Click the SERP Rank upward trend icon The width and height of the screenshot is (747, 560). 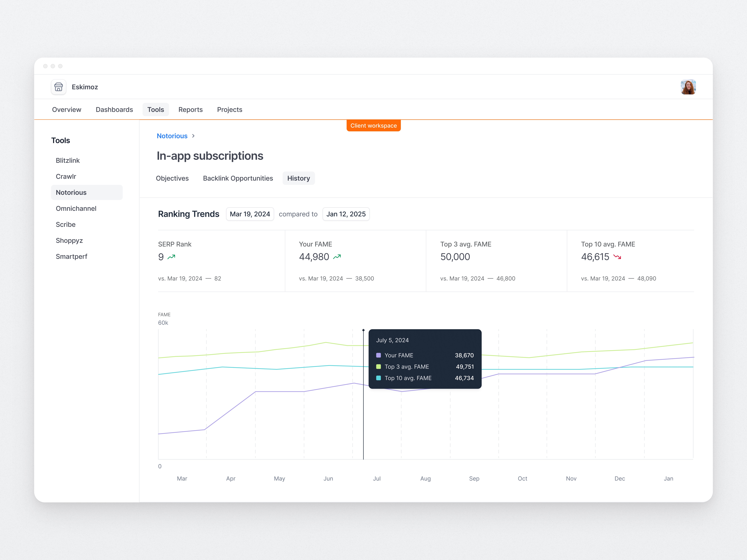(172, 257)
